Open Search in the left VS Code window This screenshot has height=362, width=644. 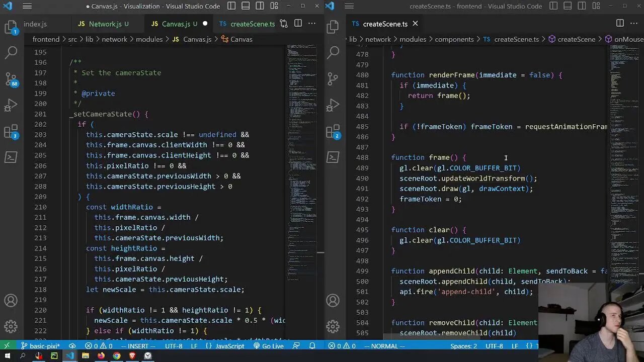pos(11,52)
